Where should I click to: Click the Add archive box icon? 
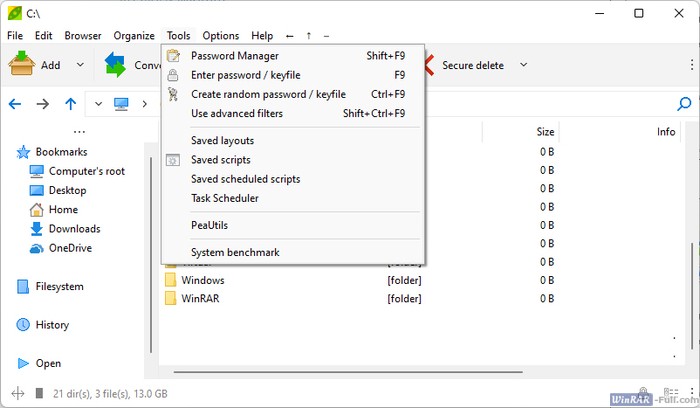(x=22, y=65)
